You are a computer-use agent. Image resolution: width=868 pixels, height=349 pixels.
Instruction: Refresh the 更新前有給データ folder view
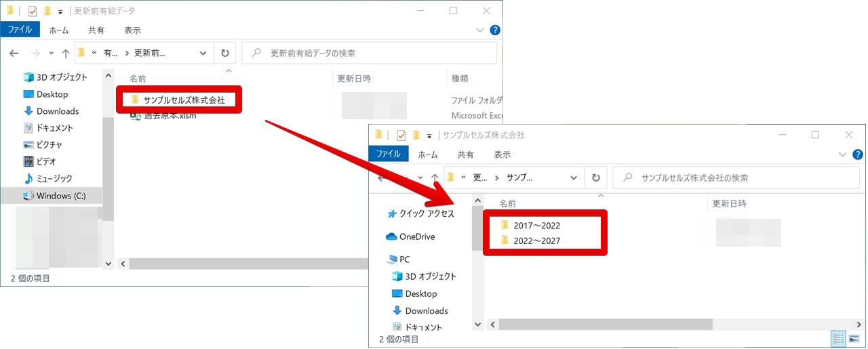225,53
